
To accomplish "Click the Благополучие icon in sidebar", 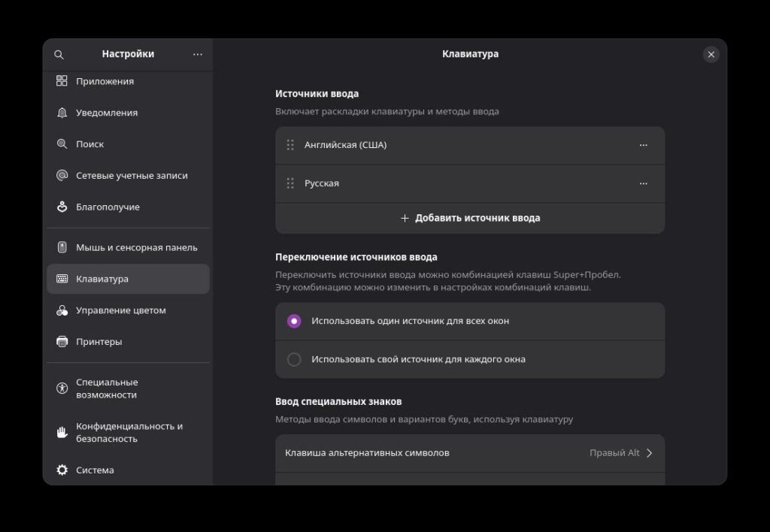I will click(62, 207).
